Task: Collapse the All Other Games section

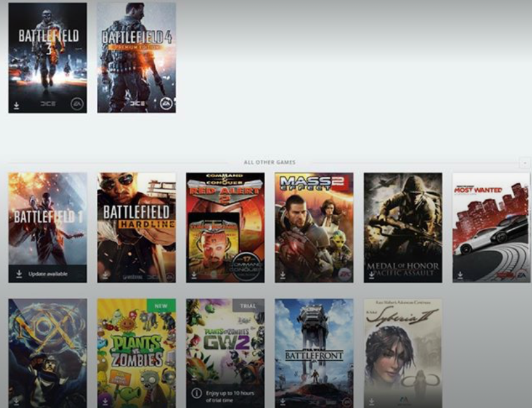Action: [x=524, y=163]
